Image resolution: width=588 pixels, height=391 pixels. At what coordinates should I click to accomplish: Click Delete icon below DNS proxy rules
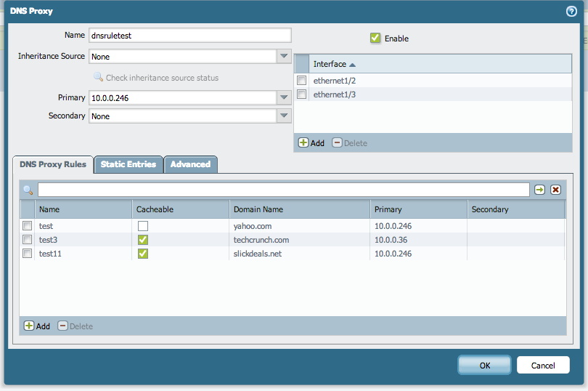pyautogui.click(x=62, y=326)
